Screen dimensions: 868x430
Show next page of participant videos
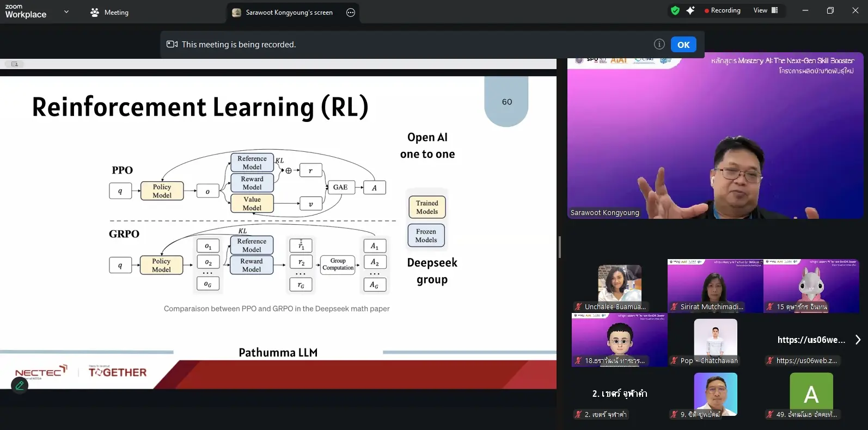(x=858, y=340)
